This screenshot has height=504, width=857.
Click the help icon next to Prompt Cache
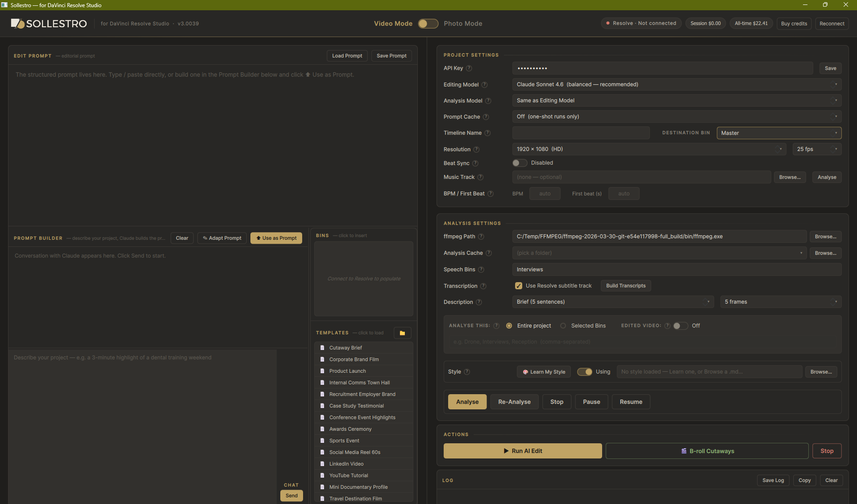pos(486,117)
